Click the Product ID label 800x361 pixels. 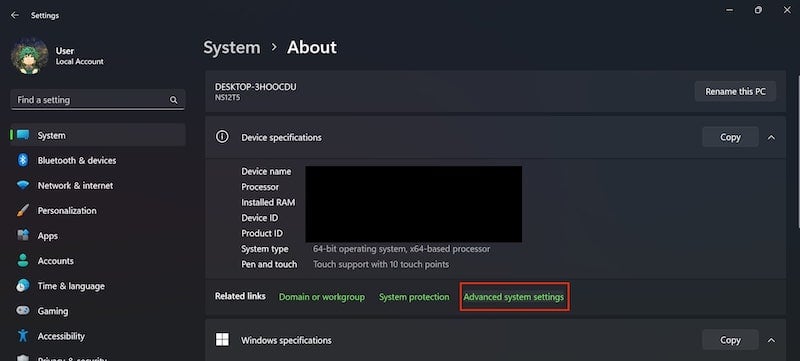click(x=262, y=234)
